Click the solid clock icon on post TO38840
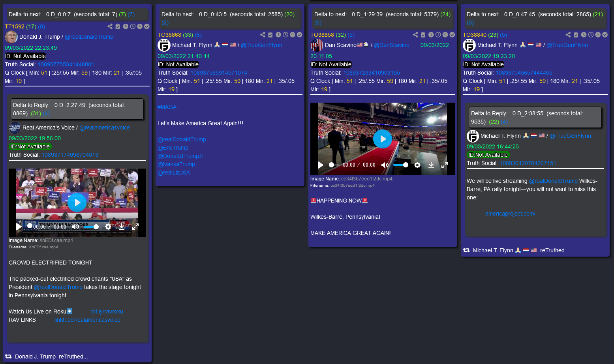The width and height of the screenshot is (614, 364). 584,35
